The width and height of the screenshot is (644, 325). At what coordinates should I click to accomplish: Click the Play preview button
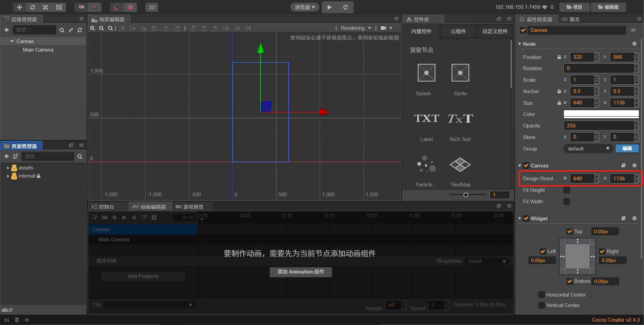pyautogui.click(x=329, y=7)
